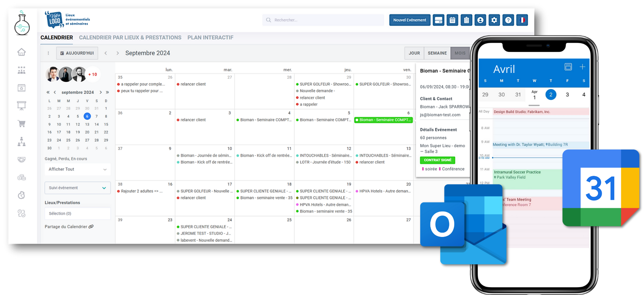This screenshot has width=644, height=295.
Task: Mini calendar: go to previous month arrow
Action: click(x=55, y=92)
